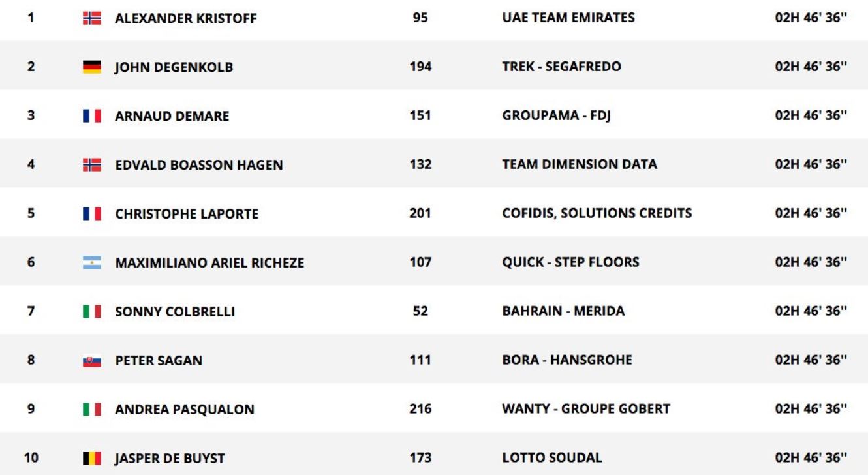Click Arnaud Demare's finishing time
The width and height of the screenshot is (868, 475).
click(811, 115)
